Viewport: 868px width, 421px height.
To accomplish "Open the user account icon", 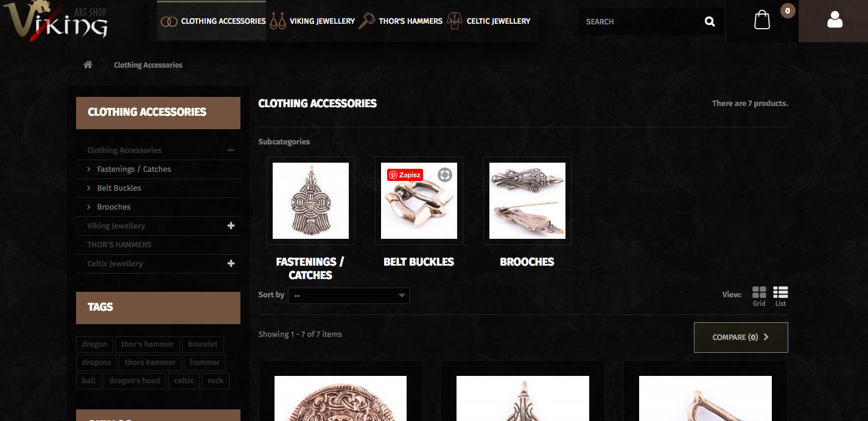I will click(x=835, y=20).
